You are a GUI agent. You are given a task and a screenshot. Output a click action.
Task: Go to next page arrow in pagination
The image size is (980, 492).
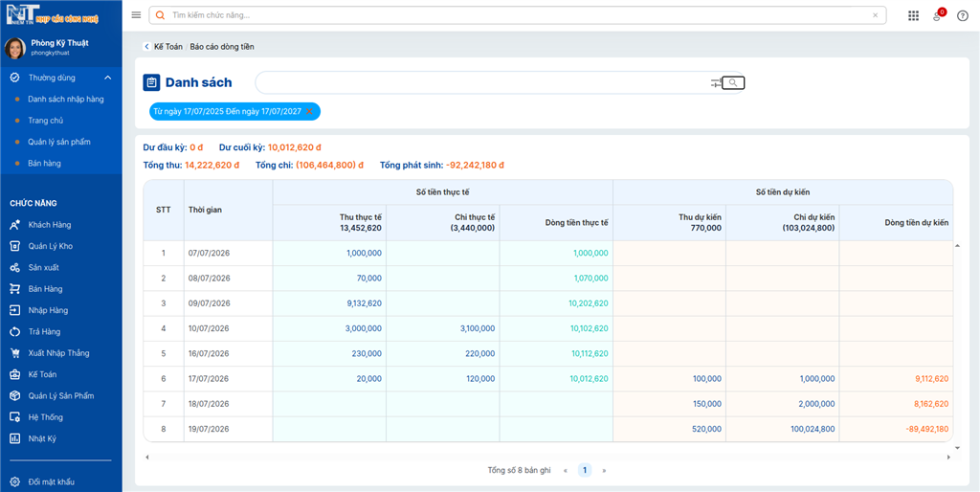(604, 470)
